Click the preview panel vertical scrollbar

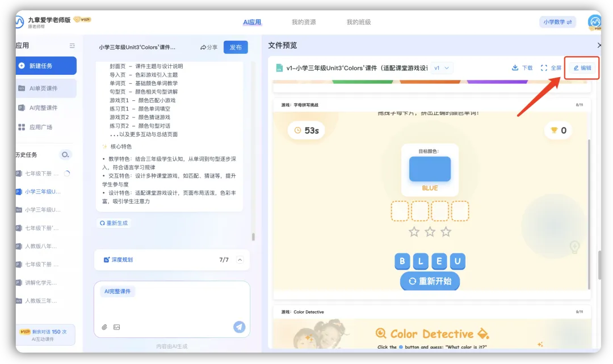coord(599,265)
